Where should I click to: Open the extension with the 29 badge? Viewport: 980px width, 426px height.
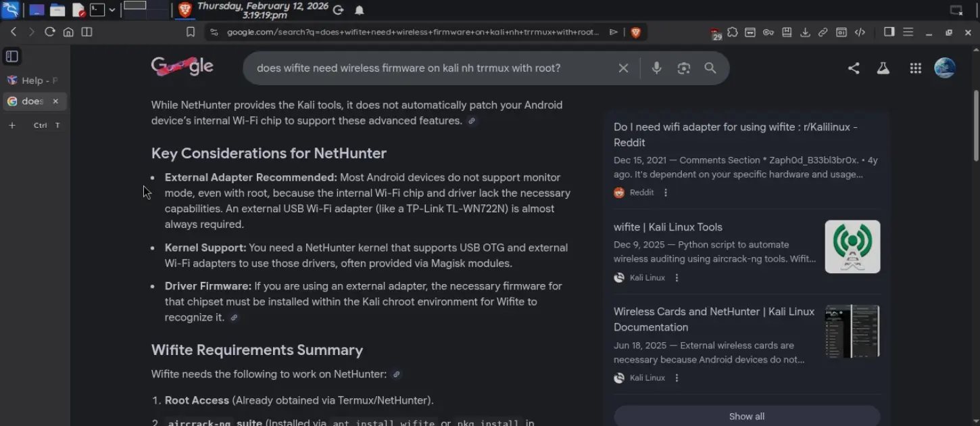coord(715,33)
